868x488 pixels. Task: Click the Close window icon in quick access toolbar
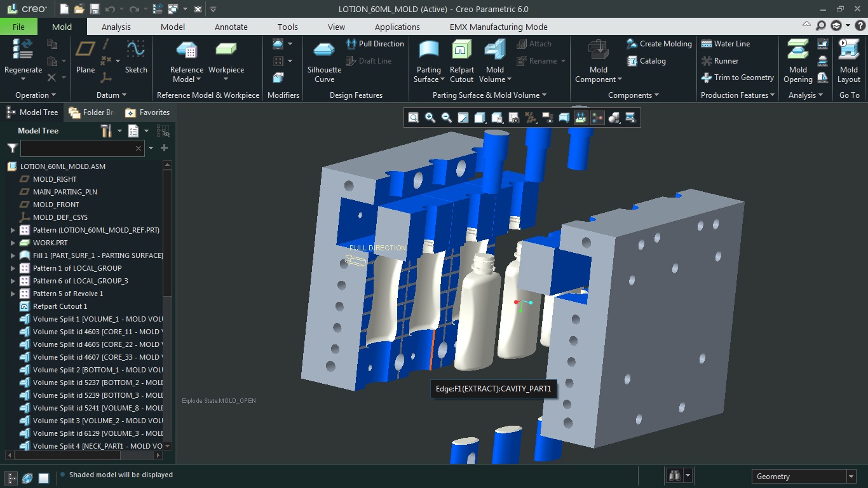coord(197,9)
